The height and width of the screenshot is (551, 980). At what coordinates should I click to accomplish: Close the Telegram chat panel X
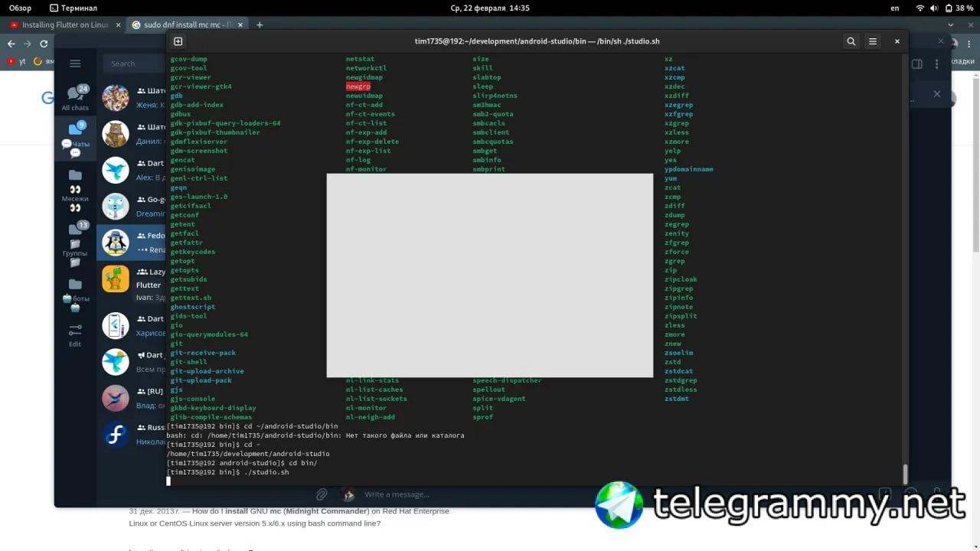(x=936, y=94)
